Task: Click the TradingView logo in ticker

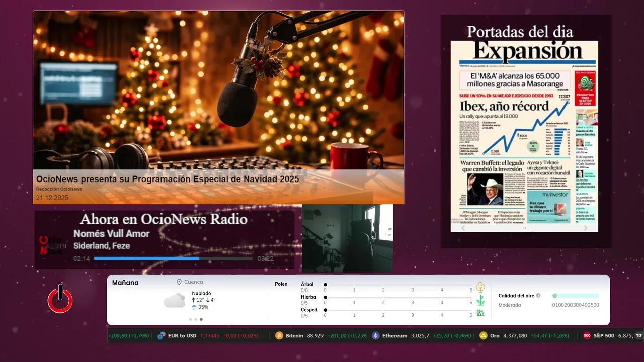Action: (x=639, y=335)
